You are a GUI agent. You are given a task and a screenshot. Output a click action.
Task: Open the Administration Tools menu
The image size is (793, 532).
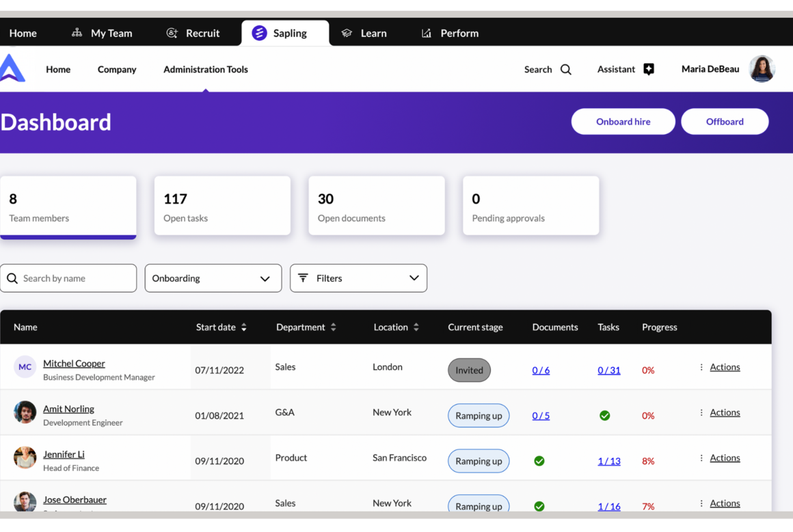click(205, 69)
